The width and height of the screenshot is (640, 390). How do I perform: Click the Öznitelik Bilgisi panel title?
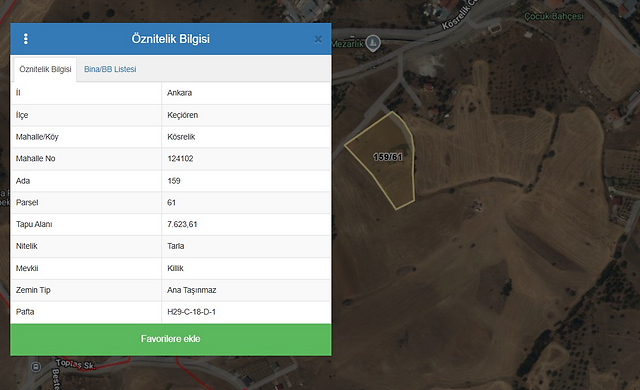(170, 39)
